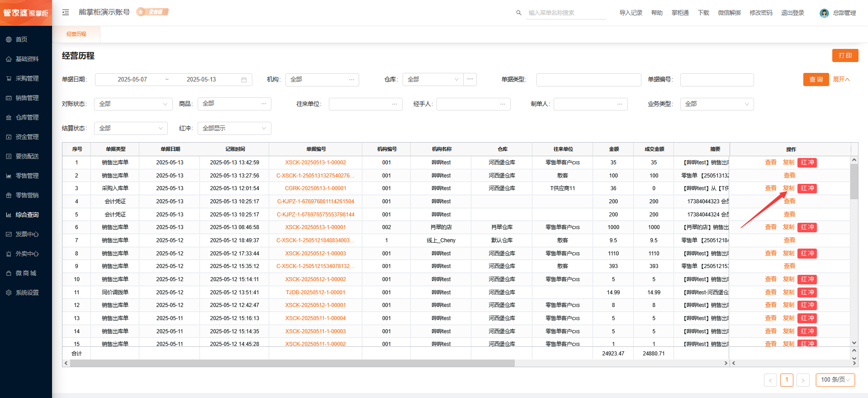This screenshot has height=398, width=868.
Task: Click ellipsis button next to 仓库 dropdown
Action: pos(470,79)
